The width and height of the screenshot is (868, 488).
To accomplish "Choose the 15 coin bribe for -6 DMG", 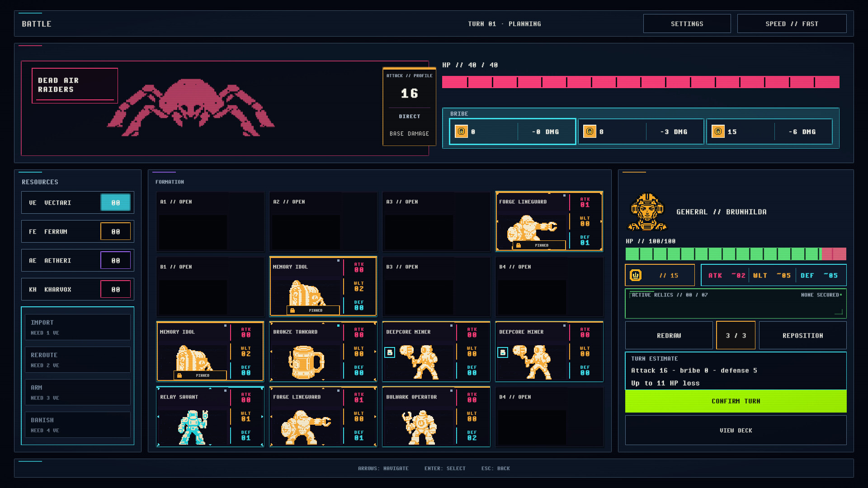I will click(769, 131).
